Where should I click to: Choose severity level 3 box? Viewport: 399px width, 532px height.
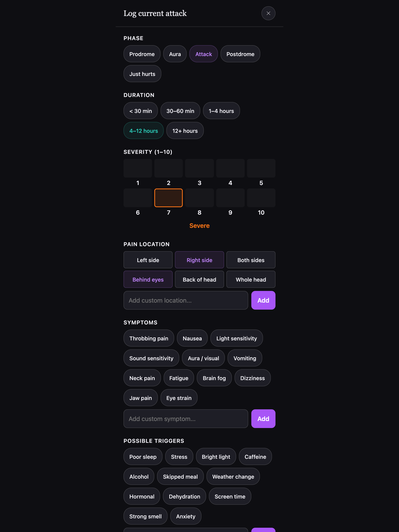199,168
